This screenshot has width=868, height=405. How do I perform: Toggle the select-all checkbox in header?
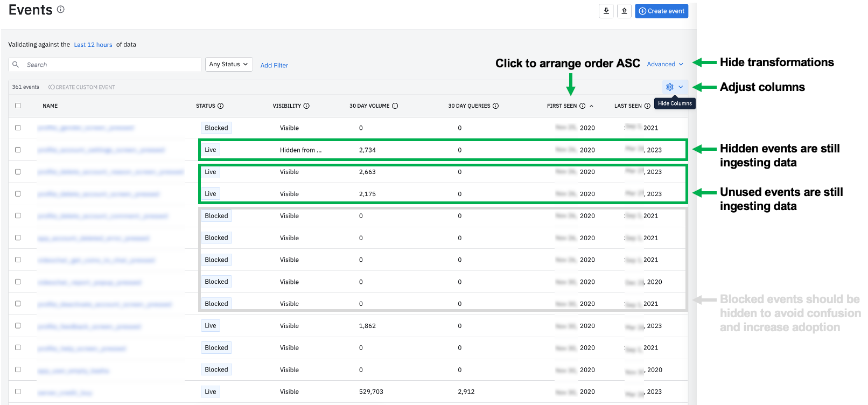point(18,106)
